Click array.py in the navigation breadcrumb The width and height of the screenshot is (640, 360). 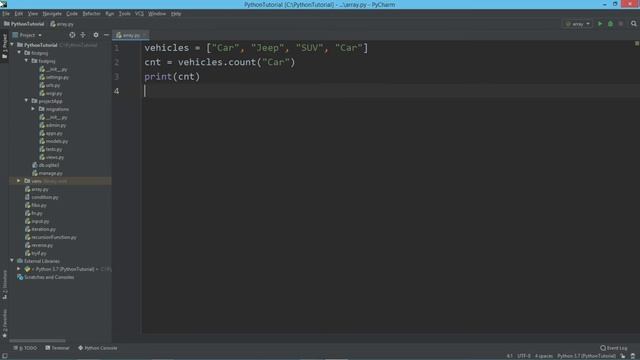coord(62,24)
